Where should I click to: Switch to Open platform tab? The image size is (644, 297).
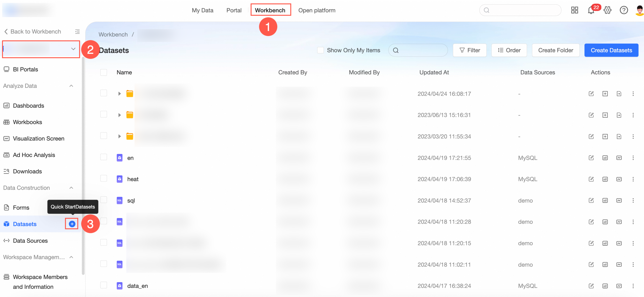(317, 10)
